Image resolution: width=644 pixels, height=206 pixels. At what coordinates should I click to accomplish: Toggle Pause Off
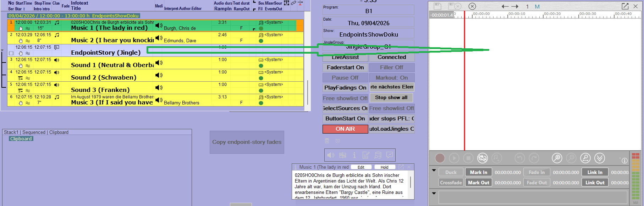click(345, 78)
